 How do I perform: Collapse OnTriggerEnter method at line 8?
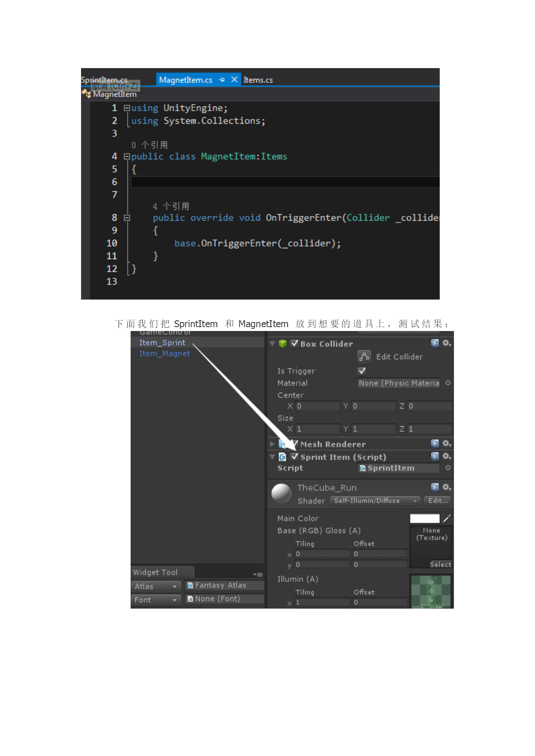pos(127,218)
